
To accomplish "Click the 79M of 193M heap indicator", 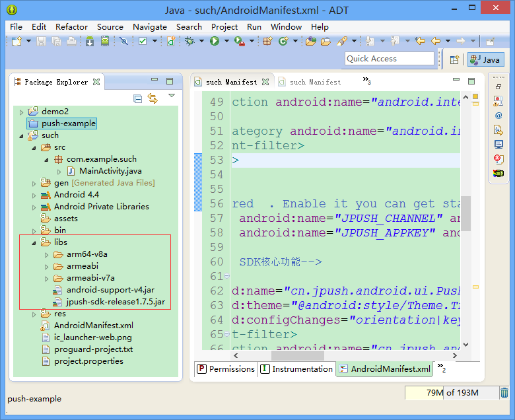I will tap(452, 393).
